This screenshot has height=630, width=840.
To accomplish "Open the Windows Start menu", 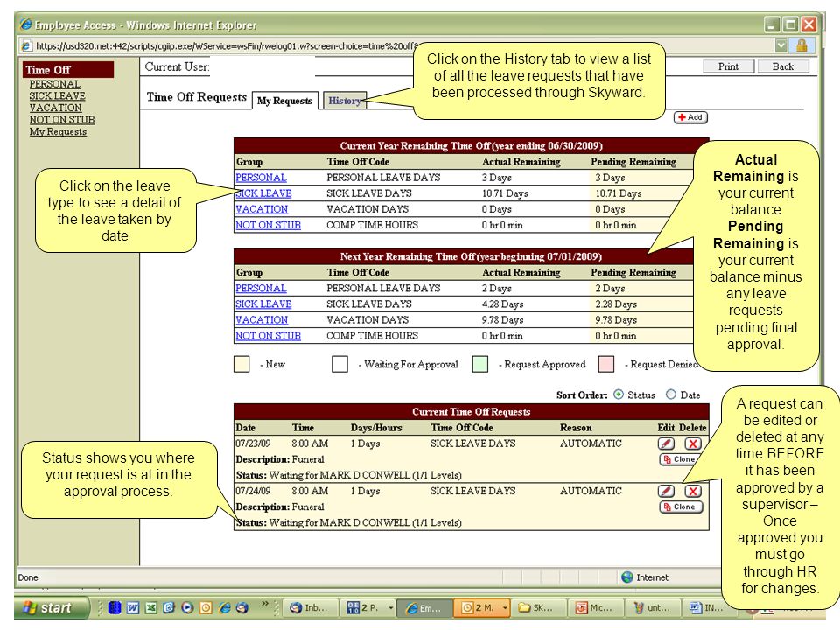I will coord(51,607).
